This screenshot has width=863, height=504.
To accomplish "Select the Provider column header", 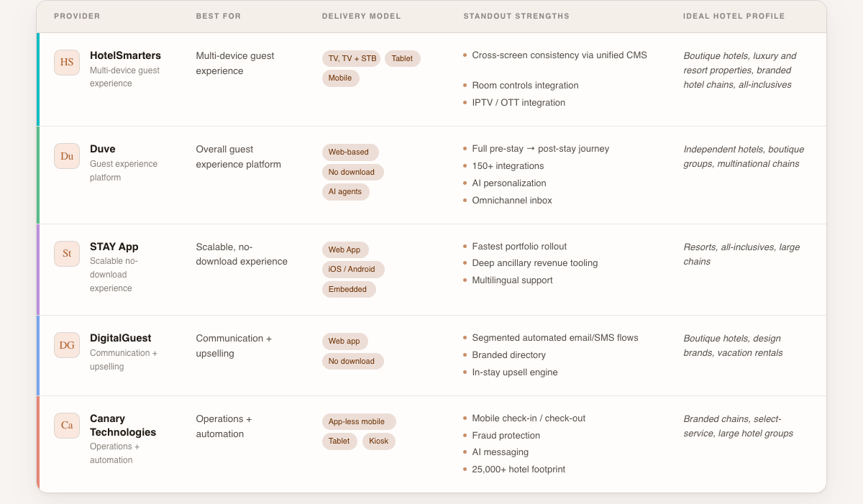I will pyautogui.click(x=77, y=17).
